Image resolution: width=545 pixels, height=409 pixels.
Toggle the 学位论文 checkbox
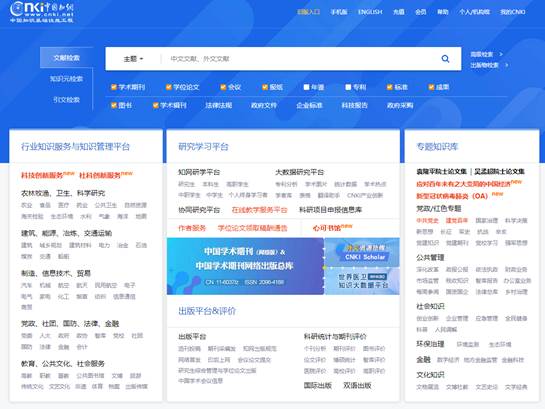coord(169,87)
